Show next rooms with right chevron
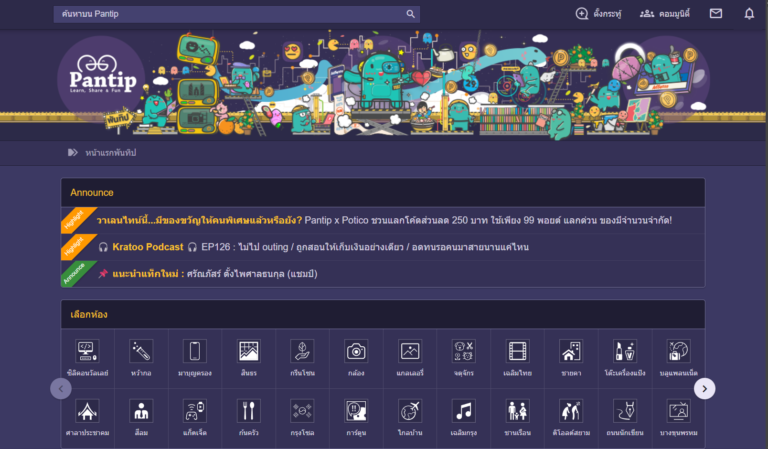The height and width of the screenshot is (449, 768). point(704,389)
